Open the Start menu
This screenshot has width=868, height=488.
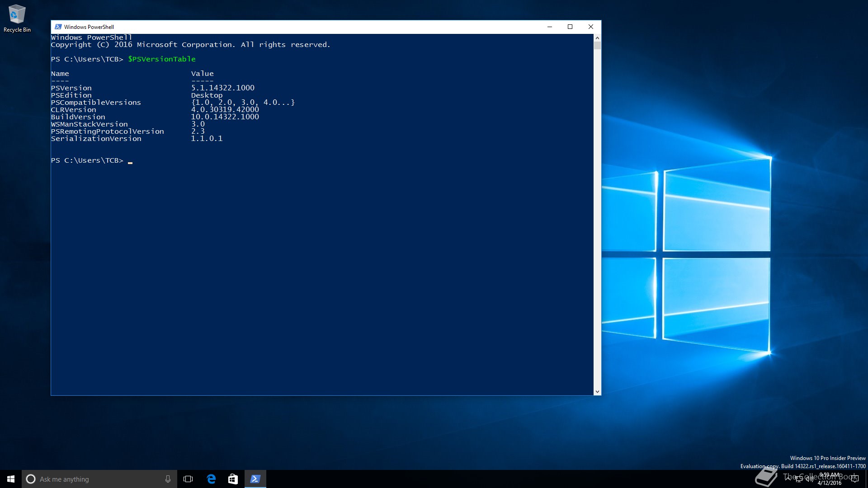click(11, 479)
